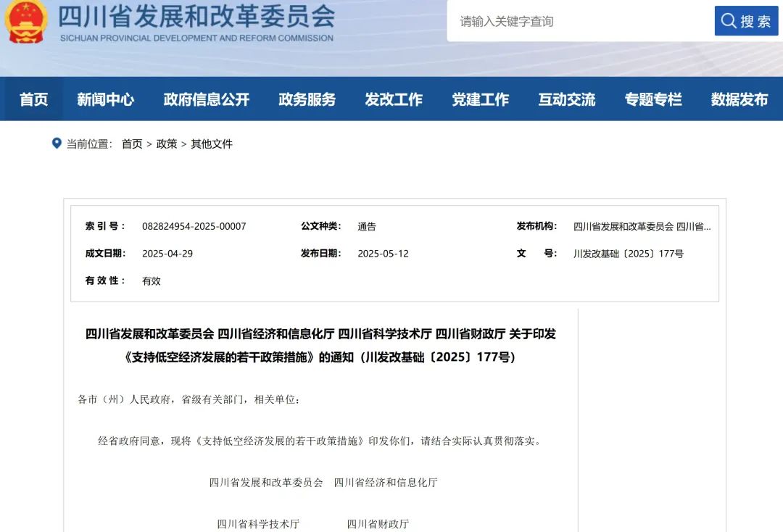Click the truncated 发布机构 value text
This screenshot has width=783, height=532.
[x=642, y=226]
